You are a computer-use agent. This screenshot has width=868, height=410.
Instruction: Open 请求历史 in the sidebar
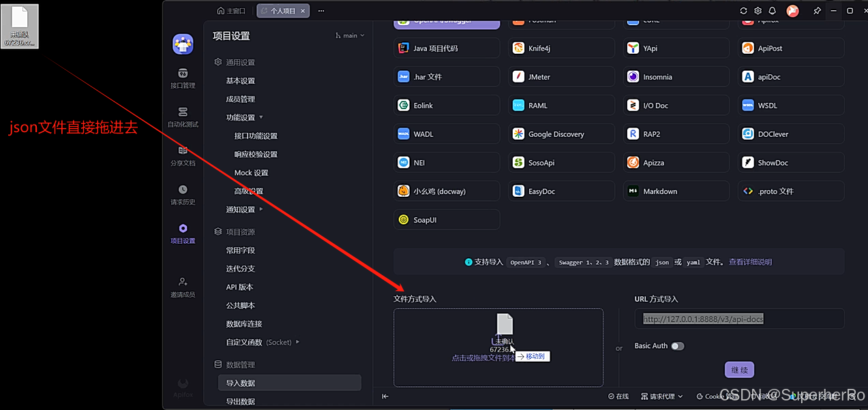coord(183,195)
